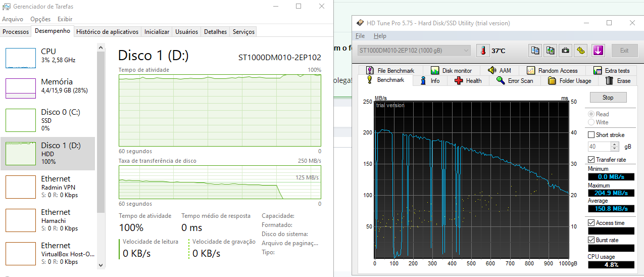Click the Taxa de transferência de disco graph
Viewport: 644px width, 277px height.
pyautogui.click(x=220, y=182)
